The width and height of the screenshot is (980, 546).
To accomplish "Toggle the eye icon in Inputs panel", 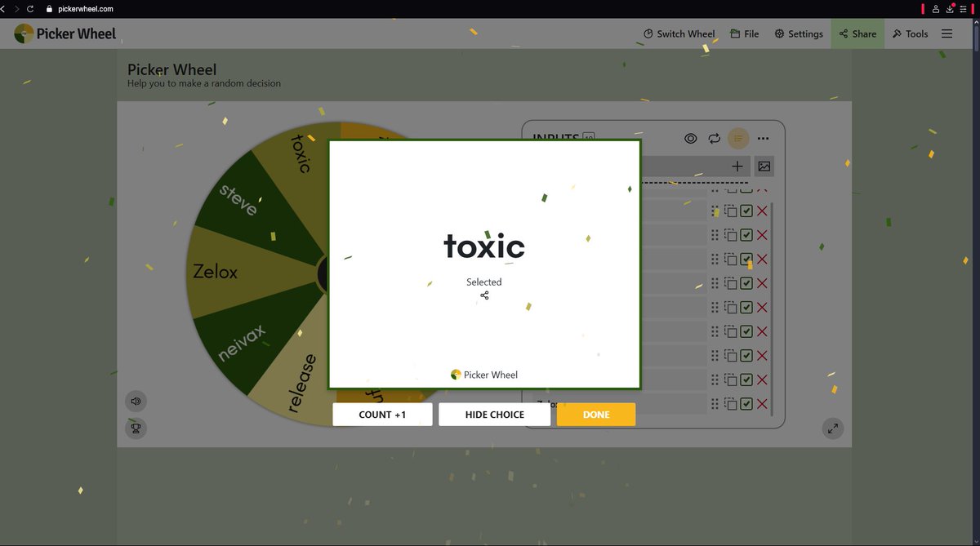I will click(x=691, y=139).
